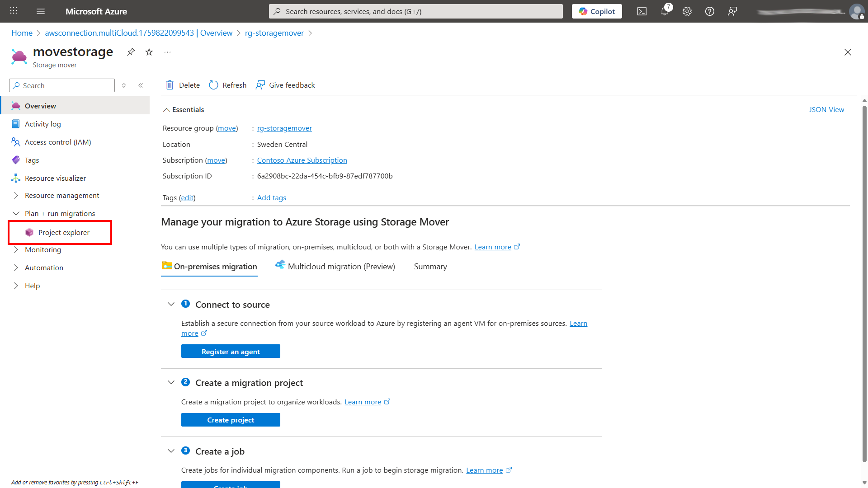Launch Copilot from the top bar
Image resolution: width=868 pixels, height=488 pixels.
tap(596, 11)
